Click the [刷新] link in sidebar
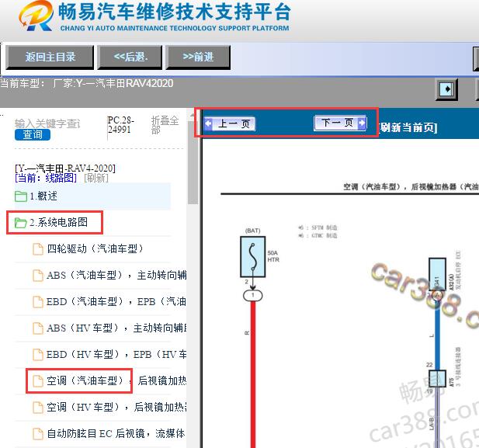 pos(96,178)
